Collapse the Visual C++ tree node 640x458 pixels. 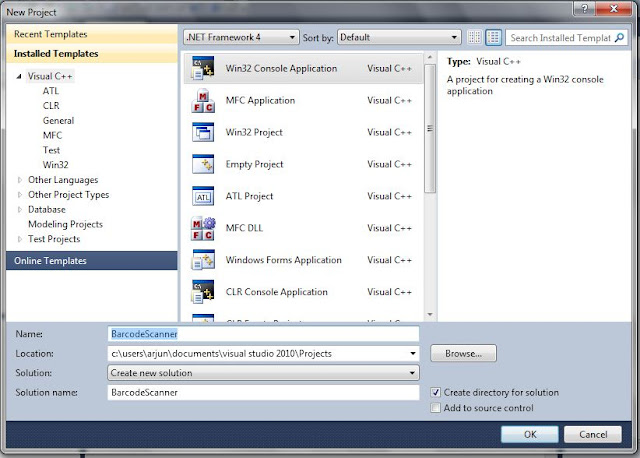click(19, 76)
